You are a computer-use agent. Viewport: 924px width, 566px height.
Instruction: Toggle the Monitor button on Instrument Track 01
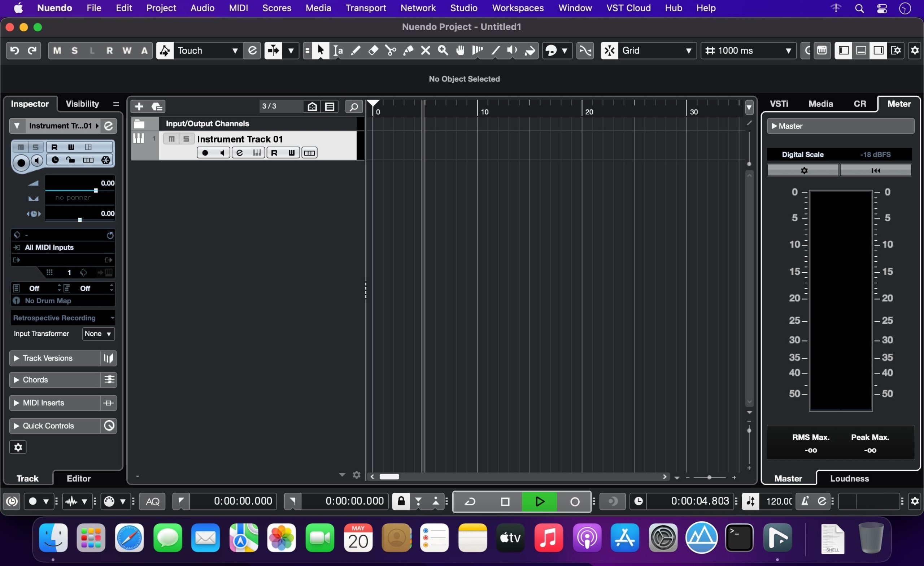click(x=222, y=152)
